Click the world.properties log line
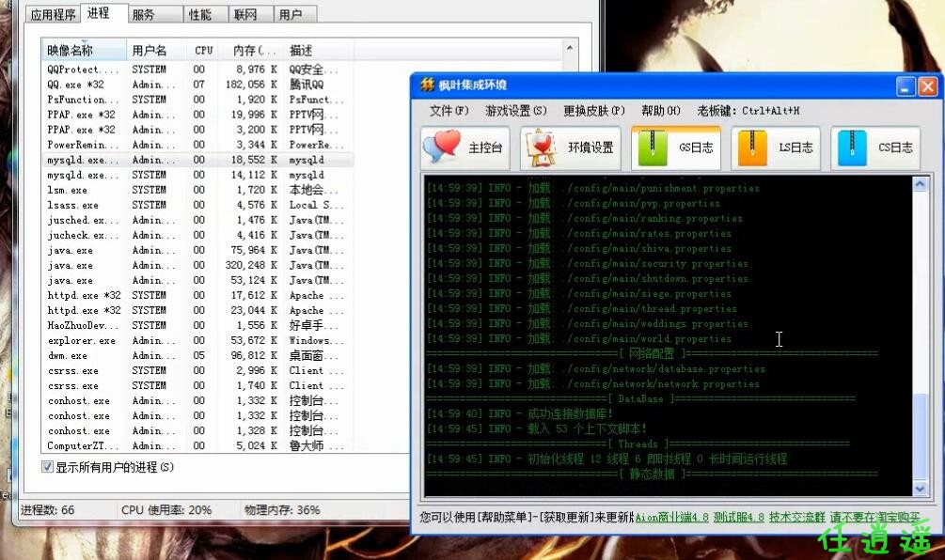Screen dimensions: 945x560 pos(579,338)
